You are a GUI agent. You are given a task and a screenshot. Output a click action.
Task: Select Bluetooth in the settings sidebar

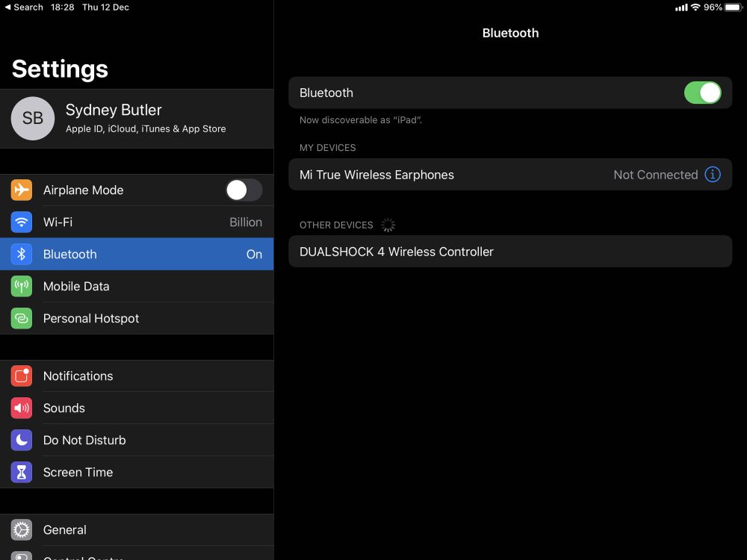142,255
